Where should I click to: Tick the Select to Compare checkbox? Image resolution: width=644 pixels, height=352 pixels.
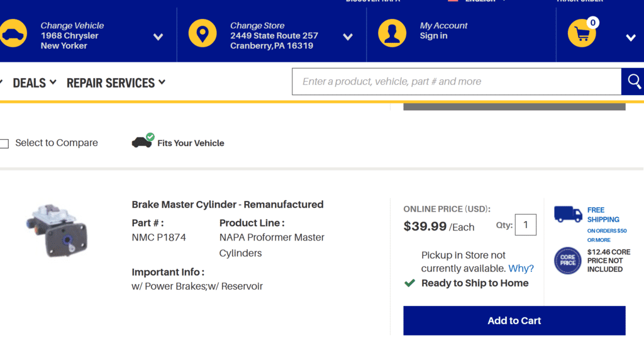tap(4, 144)
